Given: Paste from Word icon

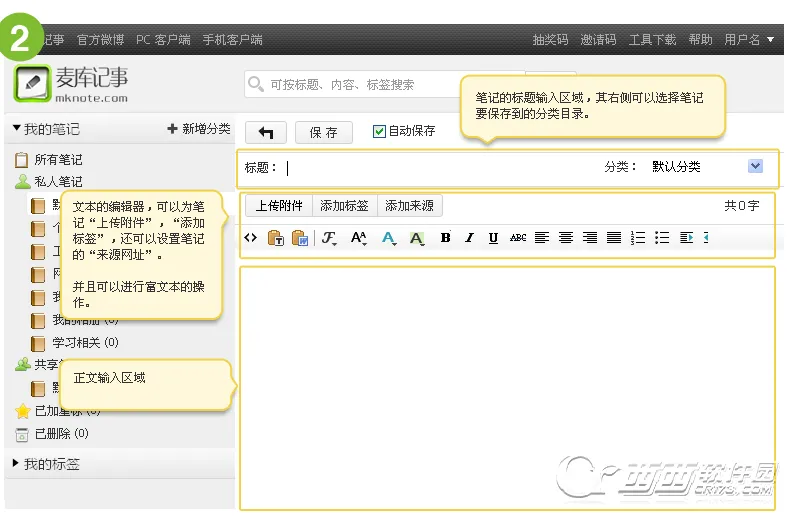Looking at the screenshot, I should tap(300, 238).
